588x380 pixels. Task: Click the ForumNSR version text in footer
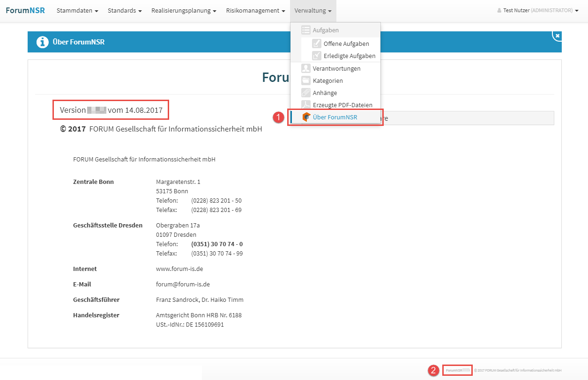pos(457,370)
